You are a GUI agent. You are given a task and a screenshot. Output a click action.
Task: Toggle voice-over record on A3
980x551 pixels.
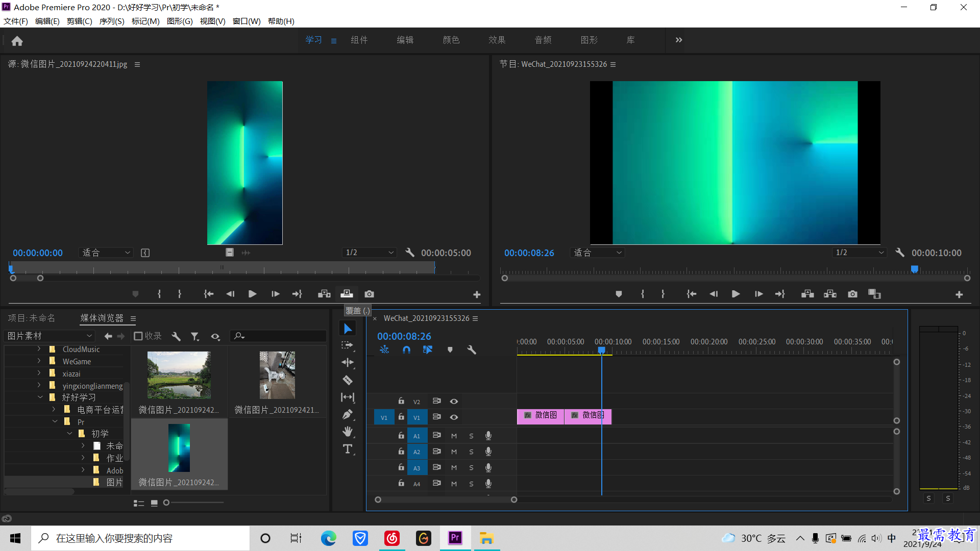tap(488, 468)
